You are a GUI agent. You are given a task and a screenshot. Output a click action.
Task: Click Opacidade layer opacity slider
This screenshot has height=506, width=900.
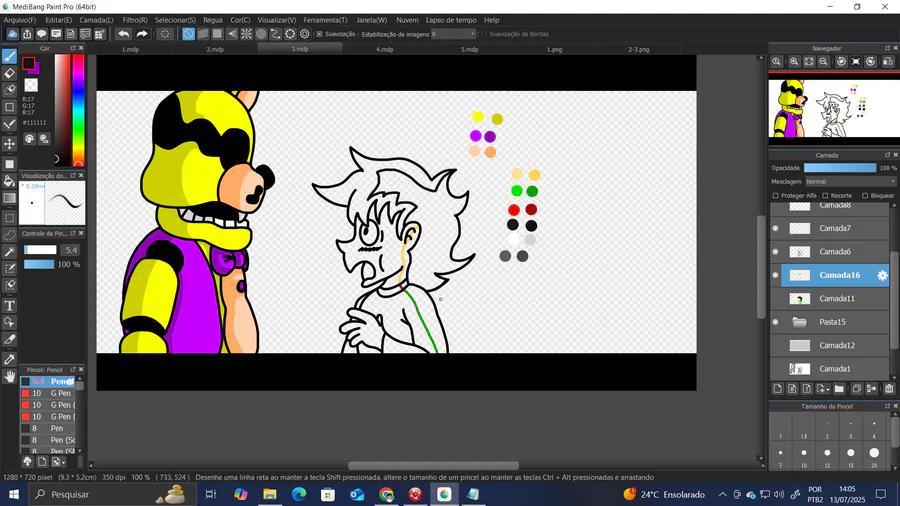point(840,168)
